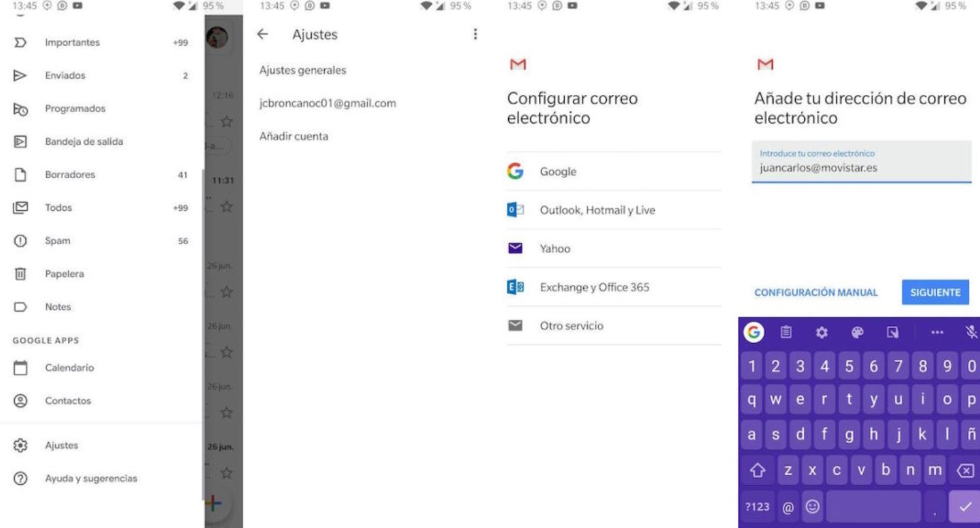Open settings for jcbroncanoc01@gmail.com
The height and width of the screenshot is (528, 980).
click(328, 104)
